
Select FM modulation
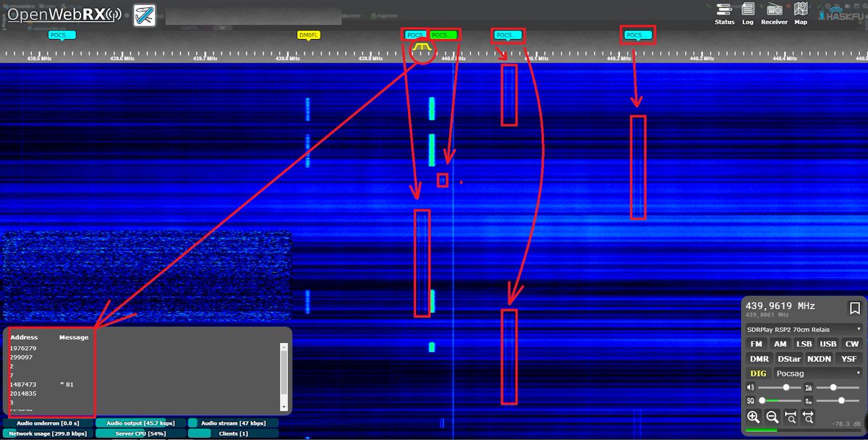pyautogui.click(x=756, y=344)
